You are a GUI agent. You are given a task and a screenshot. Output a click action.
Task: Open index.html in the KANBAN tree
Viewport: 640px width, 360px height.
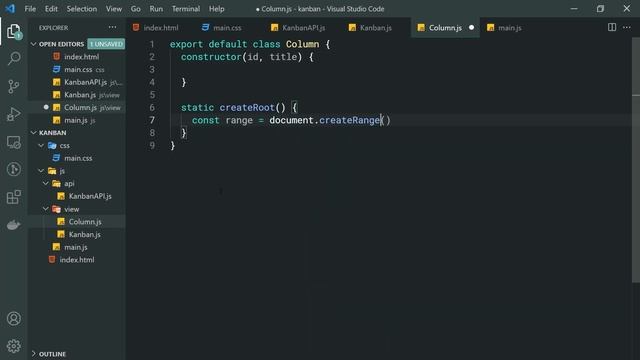coord(77,260)
